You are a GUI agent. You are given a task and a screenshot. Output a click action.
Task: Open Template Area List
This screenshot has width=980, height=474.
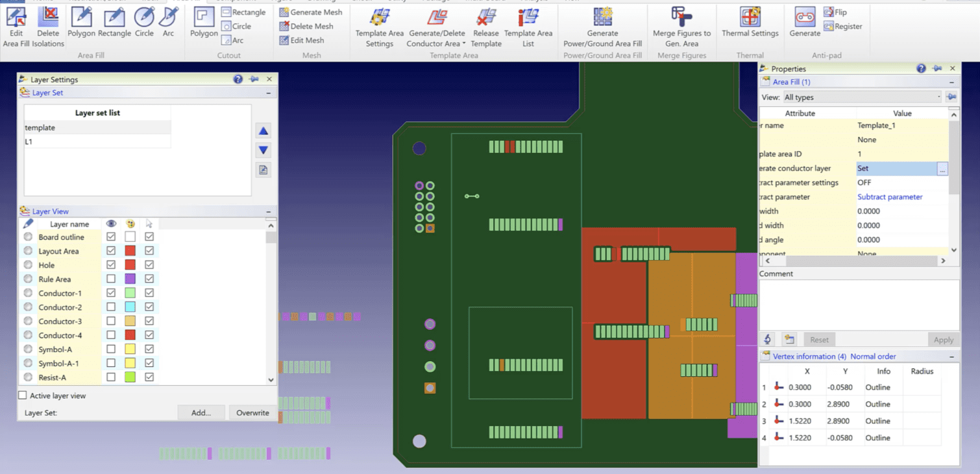coord(528,27)
